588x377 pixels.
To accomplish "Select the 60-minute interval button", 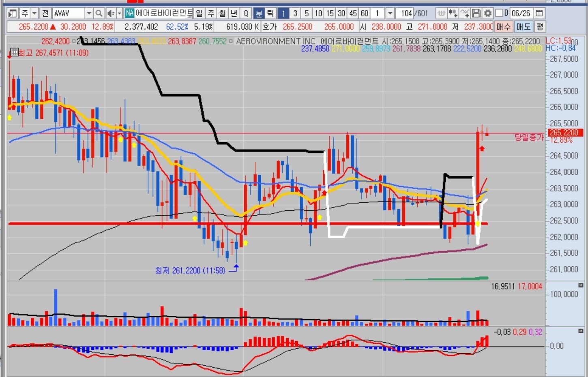I will [x=365, y=13].
